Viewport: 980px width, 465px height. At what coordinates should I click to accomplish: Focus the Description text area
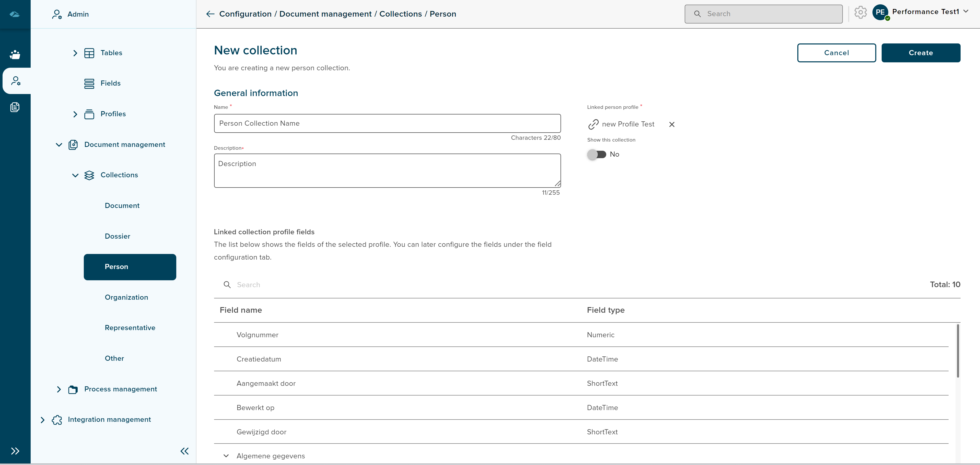pos(387,170)
